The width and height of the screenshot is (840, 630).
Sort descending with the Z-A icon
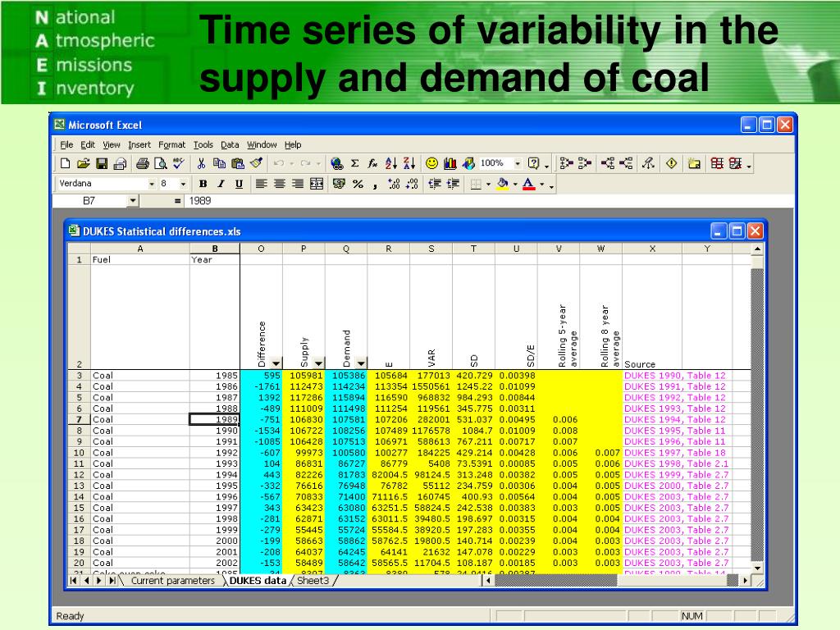409,163
